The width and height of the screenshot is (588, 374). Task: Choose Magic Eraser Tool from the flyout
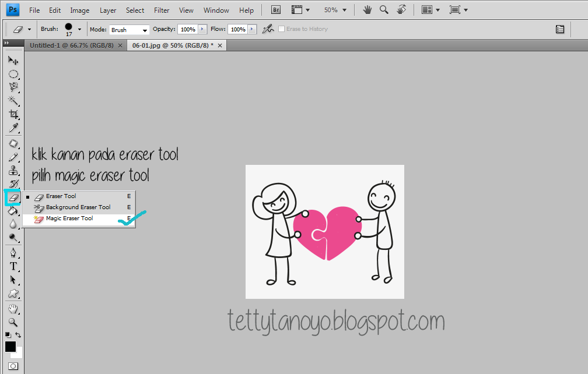69,218
